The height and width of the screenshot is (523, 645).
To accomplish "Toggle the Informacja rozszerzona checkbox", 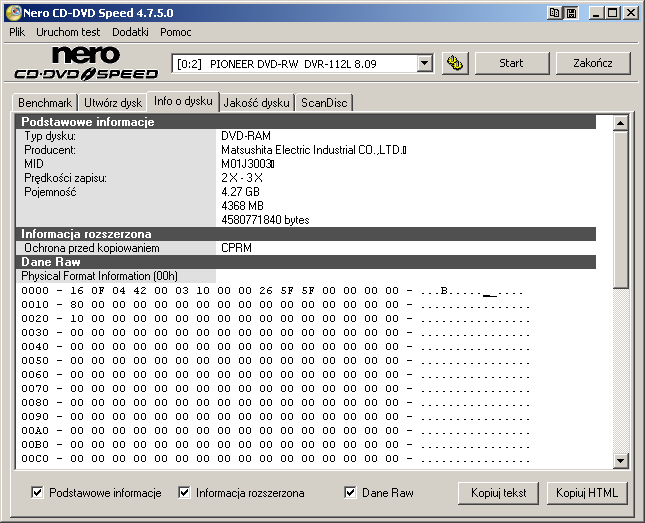I will (x=184, y=492).
